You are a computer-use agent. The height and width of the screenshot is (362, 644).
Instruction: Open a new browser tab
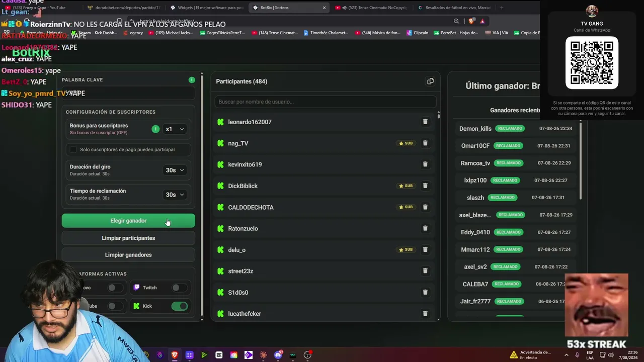tap(502, 8)
